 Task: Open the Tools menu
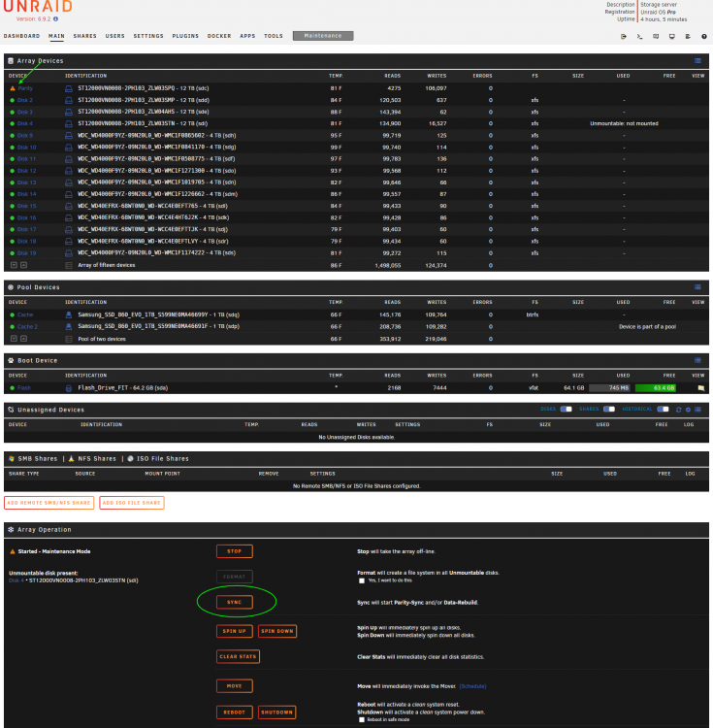tap(274, 36)
